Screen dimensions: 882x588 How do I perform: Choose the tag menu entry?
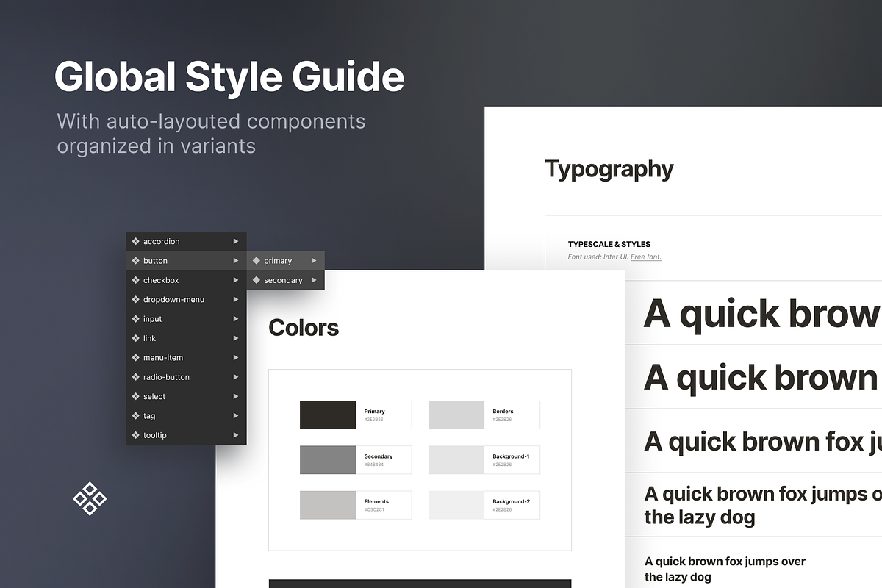[186, 416]
